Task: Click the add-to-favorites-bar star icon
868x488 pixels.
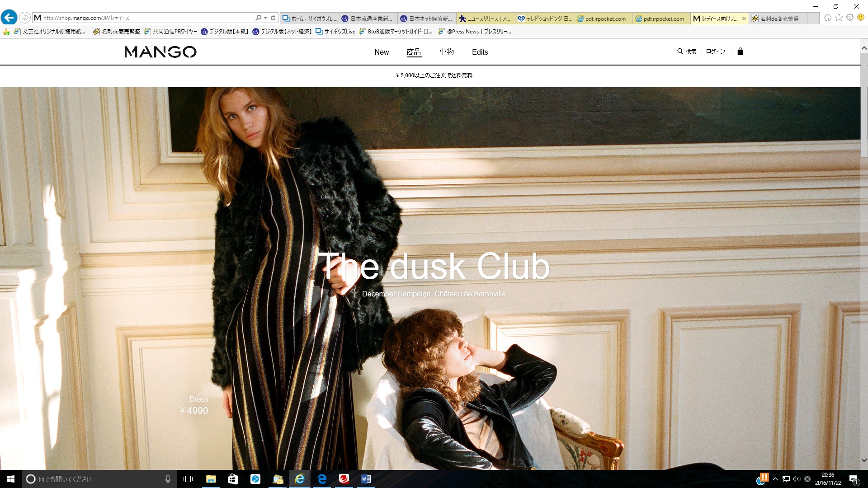Action: [6, 32]
